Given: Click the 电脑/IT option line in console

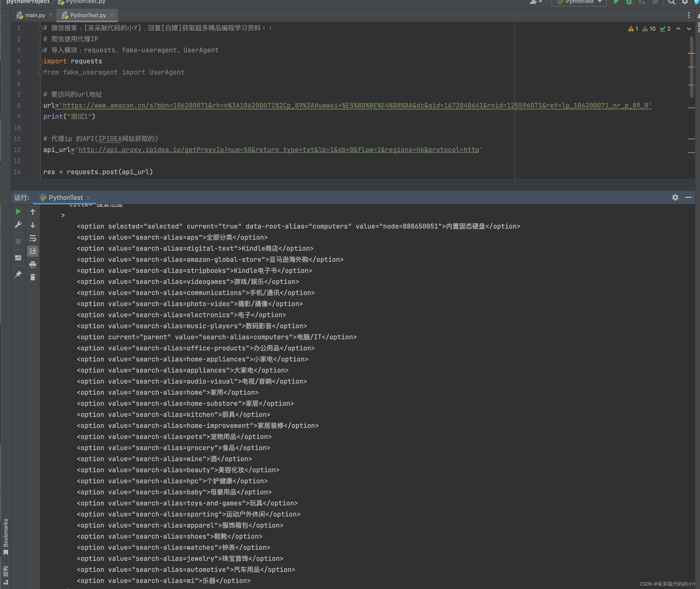Looking at the screenshot, I should [x=217, y=337].
